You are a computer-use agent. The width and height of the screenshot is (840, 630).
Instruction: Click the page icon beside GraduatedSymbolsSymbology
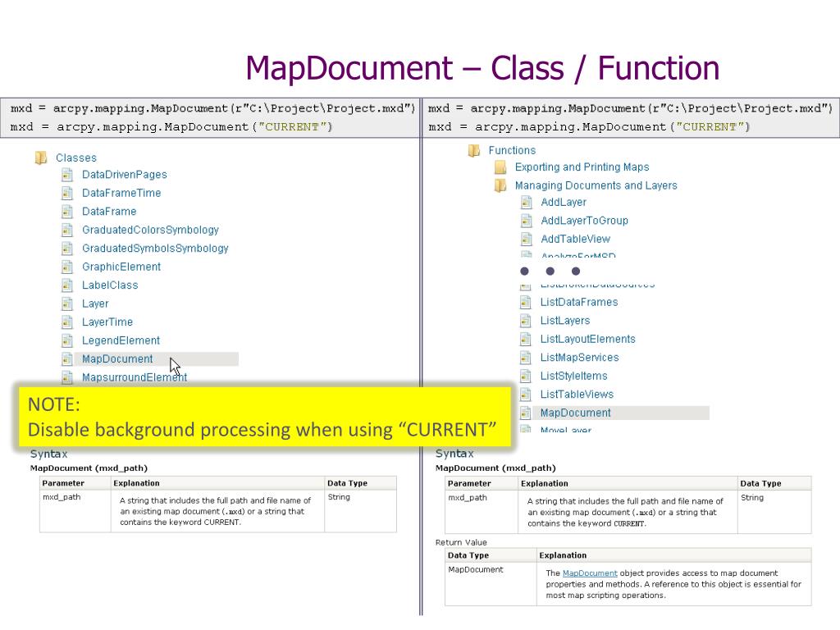tap(67, 249)
